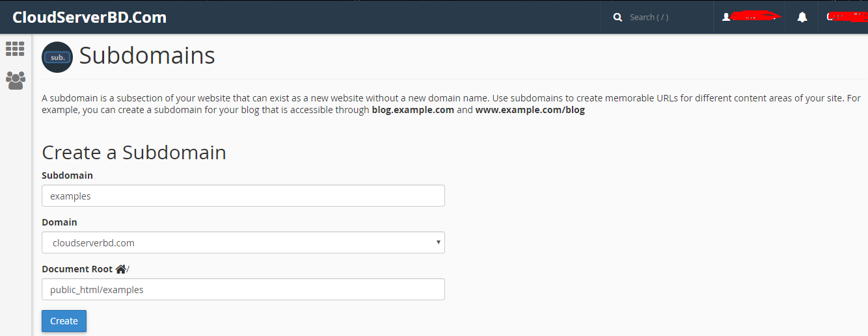Click the user account silhouette icon
Screen dimensions: 868x336
click(727, 18)
